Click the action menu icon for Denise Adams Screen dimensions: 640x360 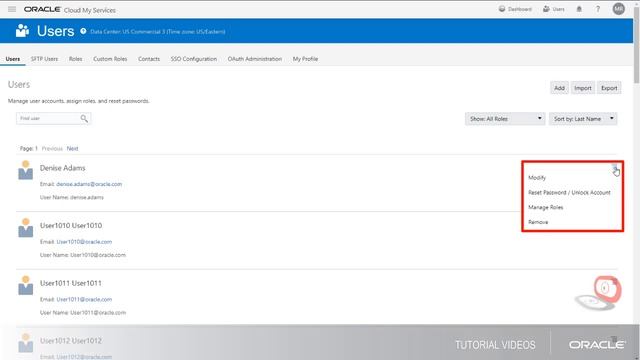pyautogui.click(x=614, y=167)
